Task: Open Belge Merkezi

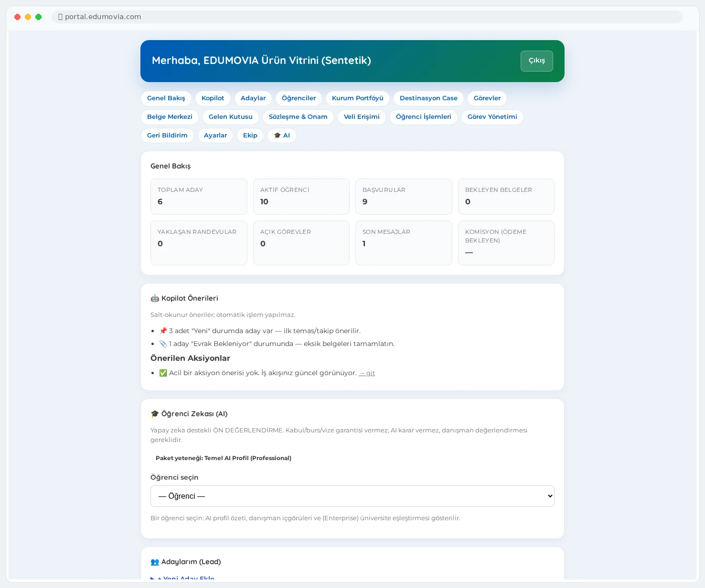Action: [x=170, y=117]
